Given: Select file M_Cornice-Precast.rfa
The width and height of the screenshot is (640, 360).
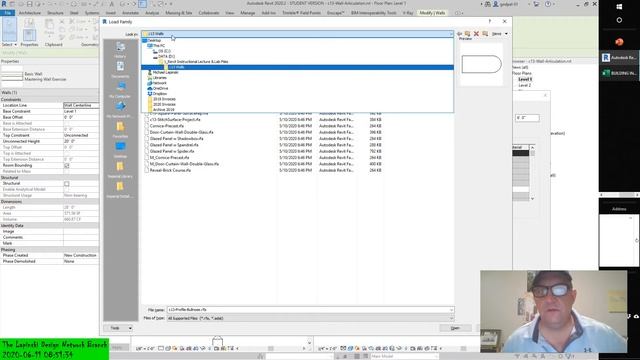Looking at the screenshot, I should click(x=169, y=158).
